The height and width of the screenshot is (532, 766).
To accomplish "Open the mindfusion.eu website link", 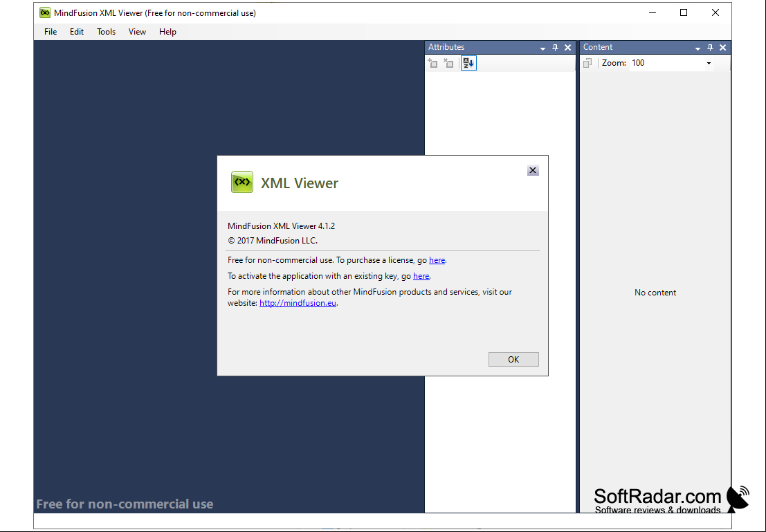I will point(298,303).
